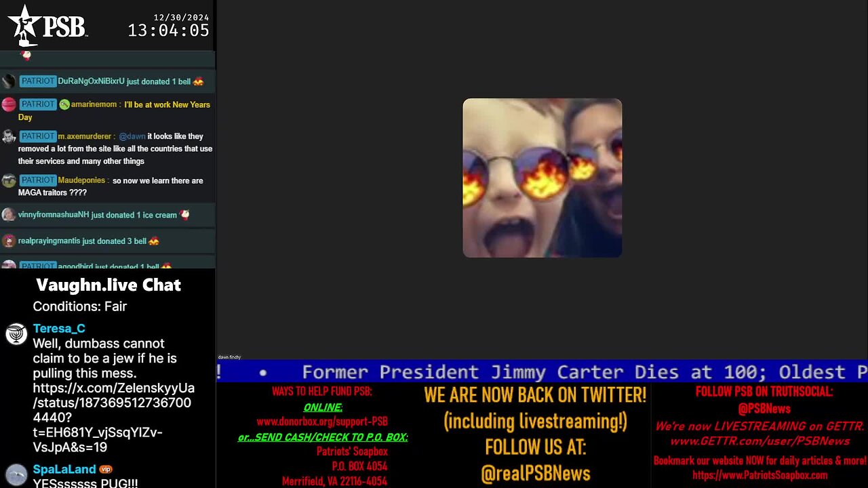This screenshot has width=868, height=488.
Task: Open SpaLaLand's chat avatar
Action: [x=16, y=473]
